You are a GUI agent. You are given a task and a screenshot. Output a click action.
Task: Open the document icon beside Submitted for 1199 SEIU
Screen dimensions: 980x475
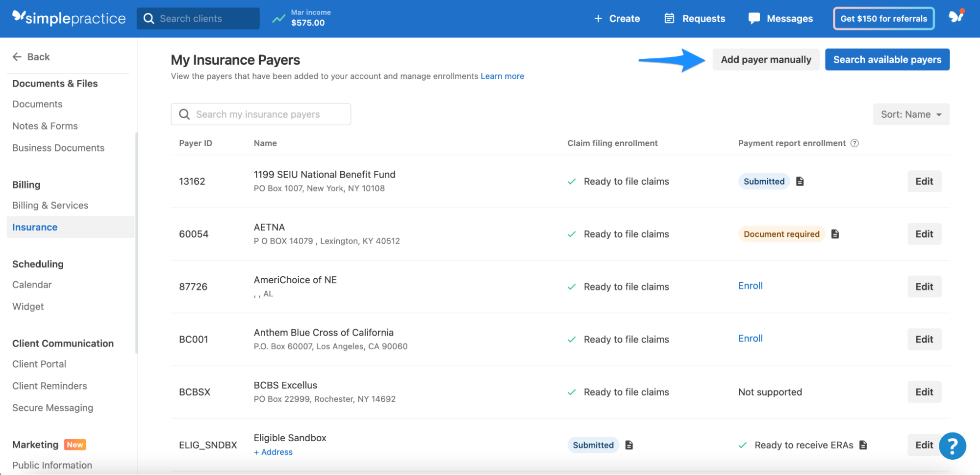(x=800, y=181)
